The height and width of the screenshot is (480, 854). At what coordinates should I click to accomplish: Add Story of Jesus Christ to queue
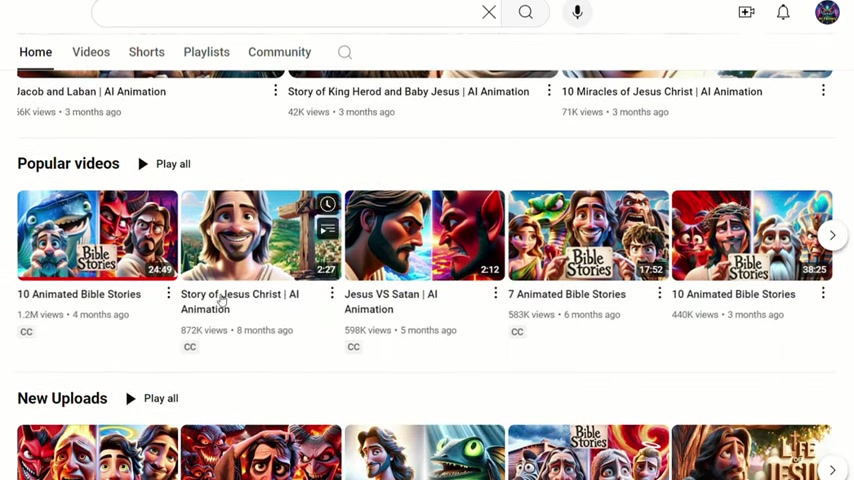pos(327,229)
